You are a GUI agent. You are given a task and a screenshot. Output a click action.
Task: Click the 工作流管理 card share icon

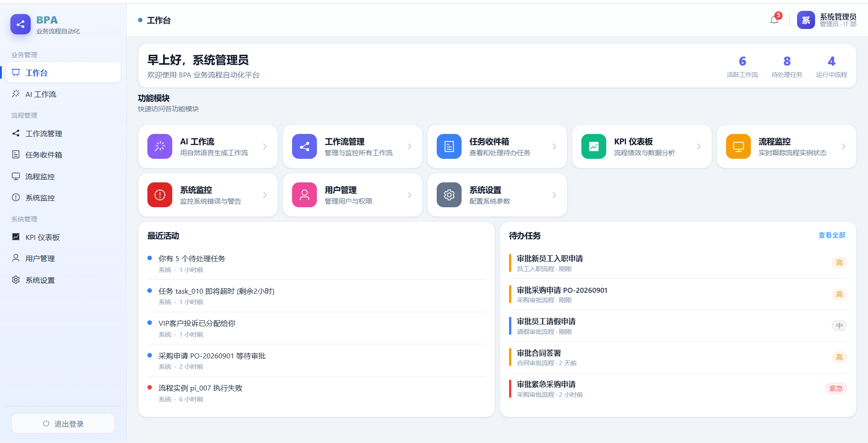click(304, 146)
